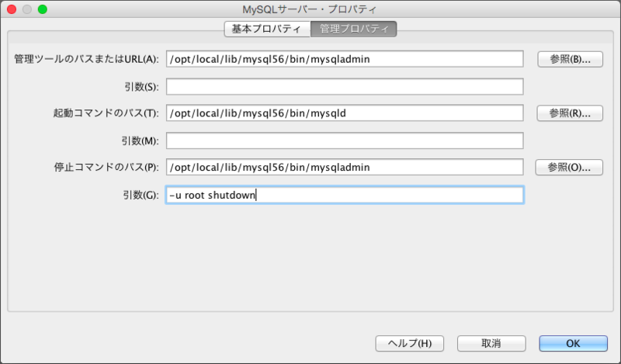The height and width of the screenshot is (364, 621).
Task: Click the 引数(G) field containing shutdown
Action: point(345,195)
